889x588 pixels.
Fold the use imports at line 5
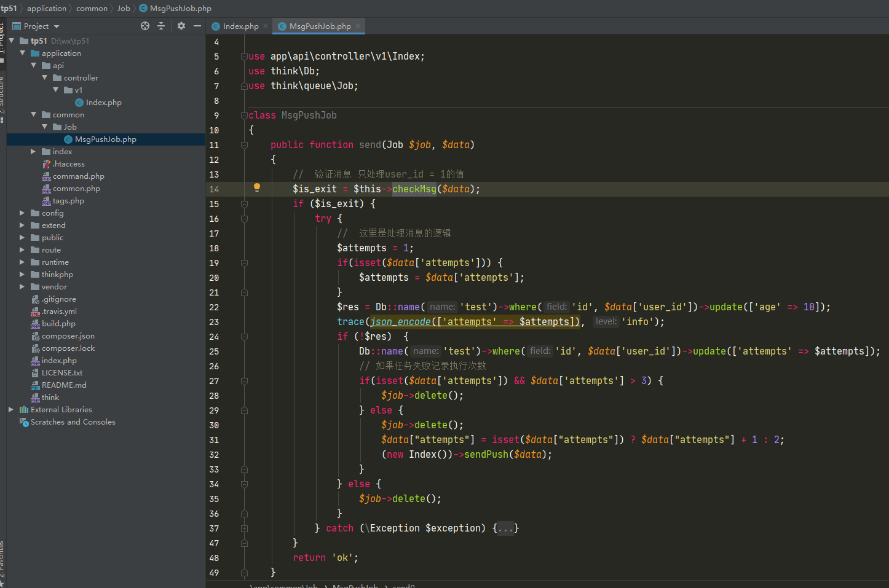(x=244, y=56)
